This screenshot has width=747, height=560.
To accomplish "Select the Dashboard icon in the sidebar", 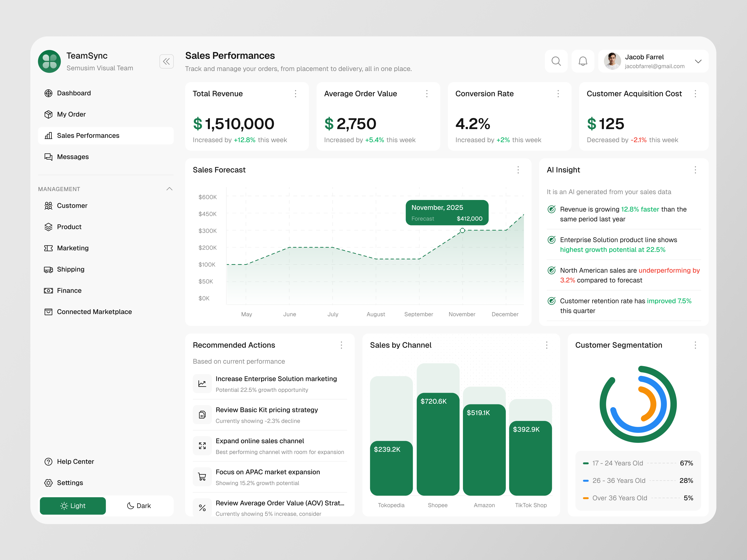I will 49,93.
